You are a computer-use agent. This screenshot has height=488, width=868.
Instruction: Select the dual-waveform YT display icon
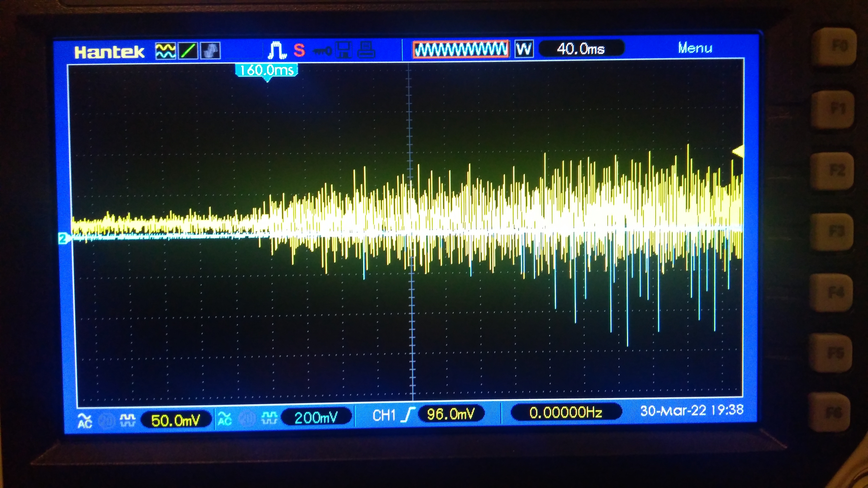(x=165, y=51)
